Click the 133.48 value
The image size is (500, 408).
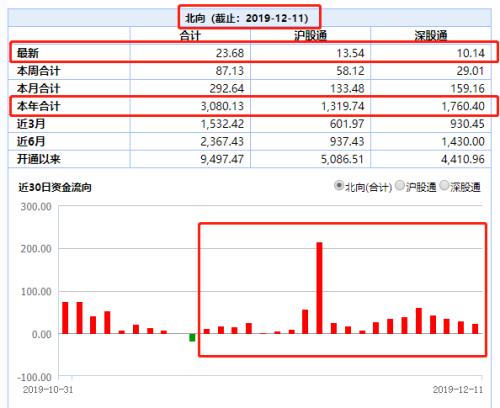pyautogui.click(x=347, y=88)
